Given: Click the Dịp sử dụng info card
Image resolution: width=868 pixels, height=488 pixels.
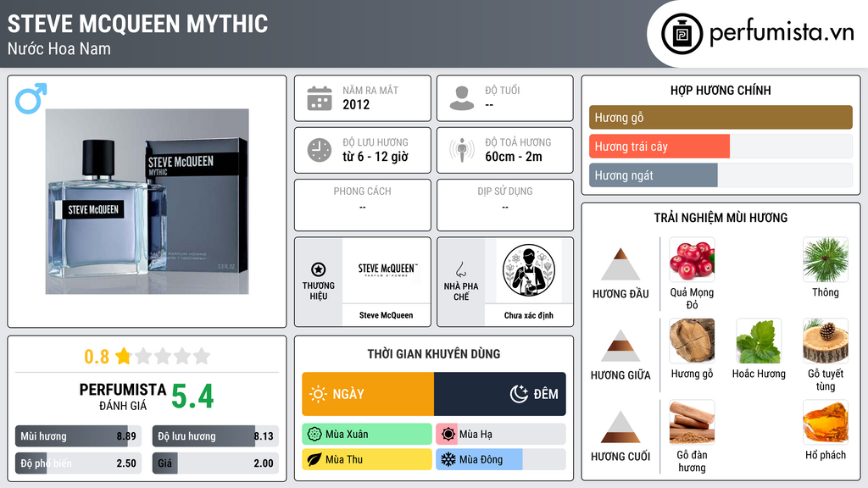Looking at the screenshot, I should (x=505, y=205).
